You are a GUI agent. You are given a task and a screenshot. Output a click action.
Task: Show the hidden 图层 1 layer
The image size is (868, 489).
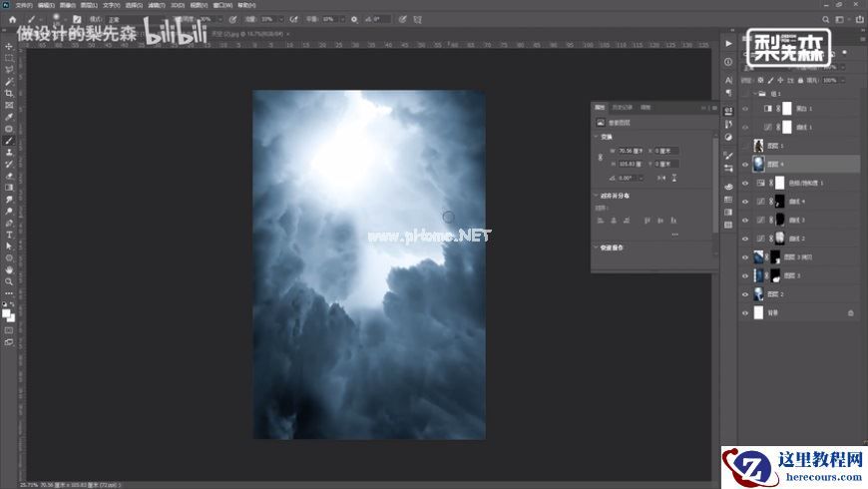click(x=745, y=146)
